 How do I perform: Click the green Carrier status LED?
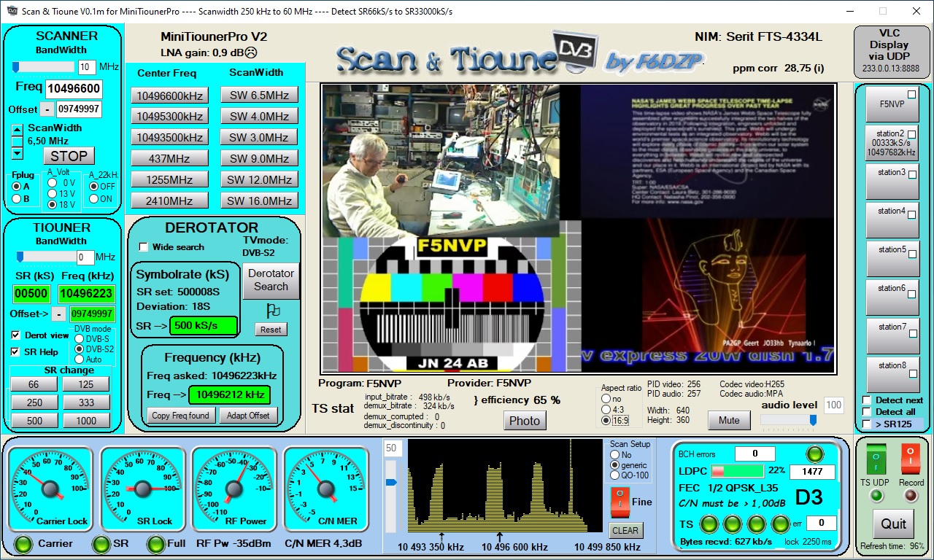pos(24,544)
